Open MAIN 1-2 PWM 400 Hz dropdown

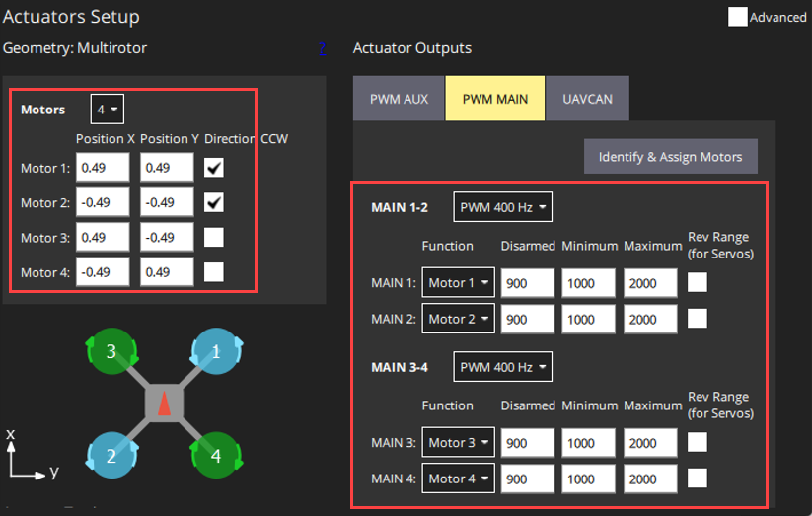pos(502,208)
